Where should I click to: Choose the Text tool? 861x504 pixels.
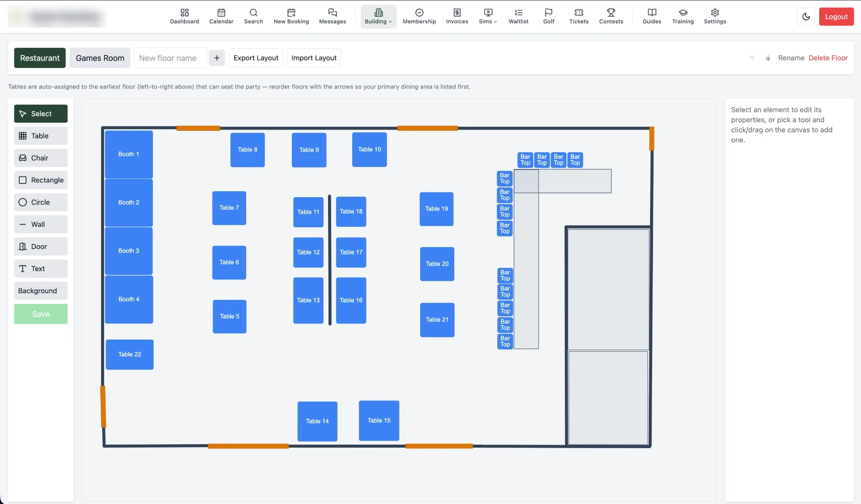pos(41,269)
